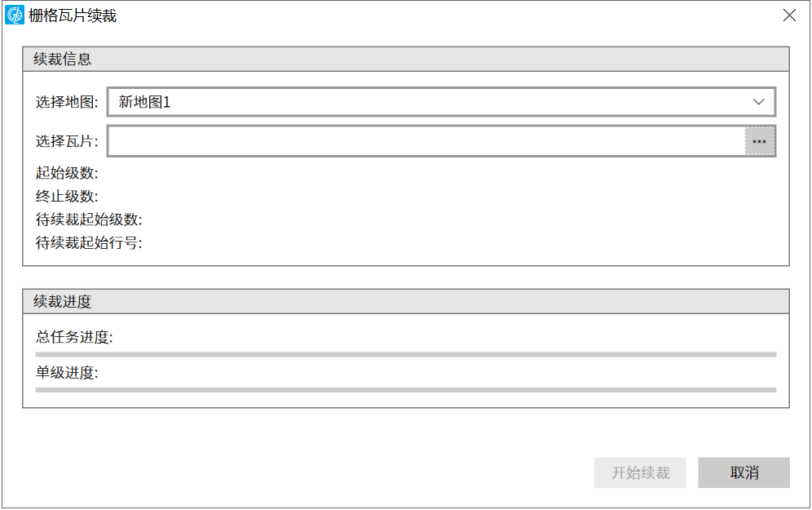The height and width of the screenshot is (510, 812).
Task: Close the 栅格瓦片续裁 dialog
Action: pos(788,16)
